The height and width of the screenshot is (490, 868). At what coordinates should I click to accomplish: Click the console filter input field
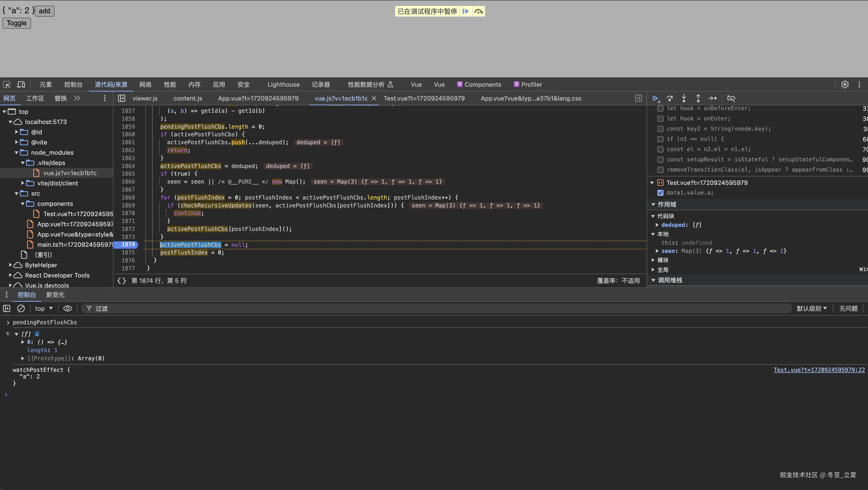(x=404, y=308)
